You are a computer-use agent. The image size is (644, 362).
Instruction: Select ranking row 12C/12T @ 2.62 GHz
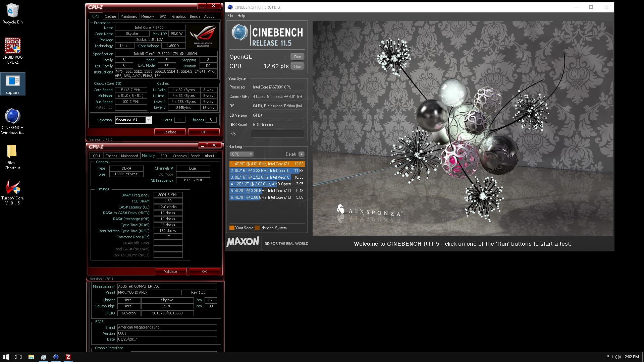point(267,184)
